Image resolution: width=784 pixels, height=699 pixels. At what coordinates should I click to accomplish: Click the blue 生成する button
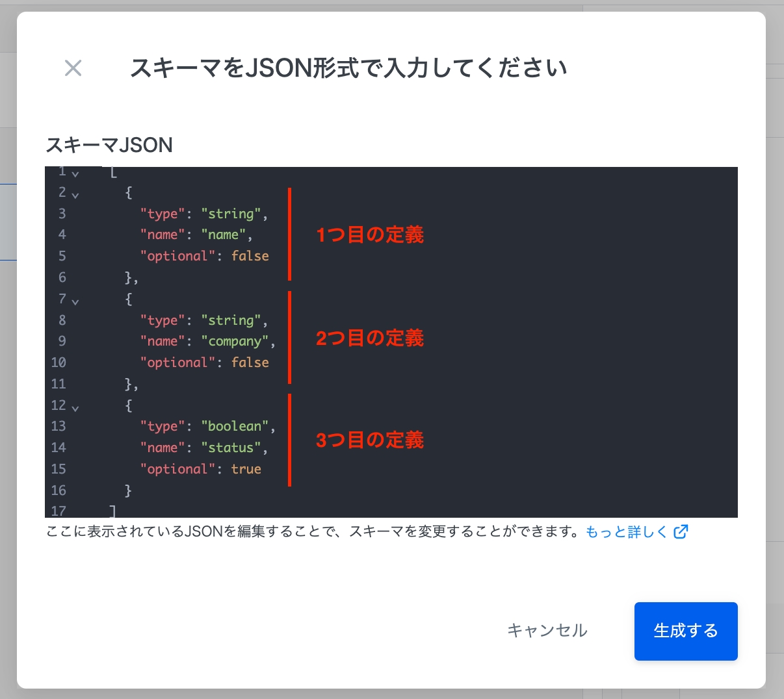click(x=685, y=631)
